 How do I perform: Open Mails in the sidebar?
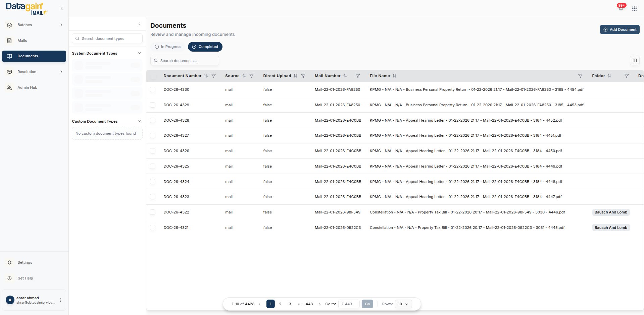tap(22, 41)
